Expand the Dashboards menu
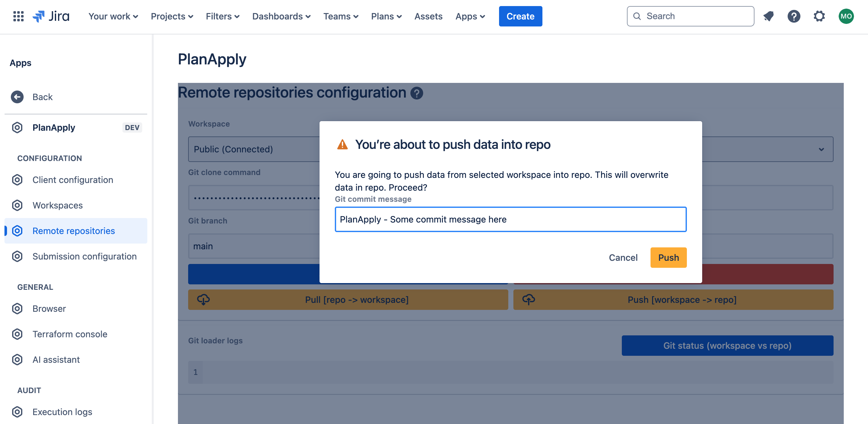868x424 pixels. click(281, 16)
